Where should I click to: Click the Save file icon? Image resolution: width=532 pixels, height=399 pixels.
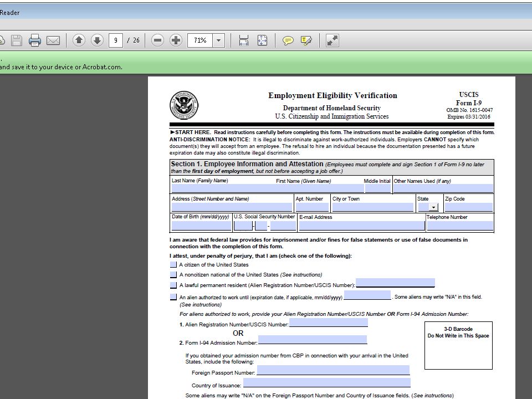pyautogui.click(x=16, y=40)
